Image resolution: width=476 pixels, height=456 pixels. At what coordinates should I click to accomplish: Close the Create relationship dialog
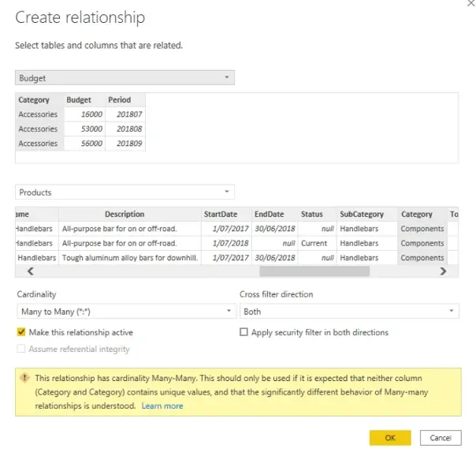point(470,4)
